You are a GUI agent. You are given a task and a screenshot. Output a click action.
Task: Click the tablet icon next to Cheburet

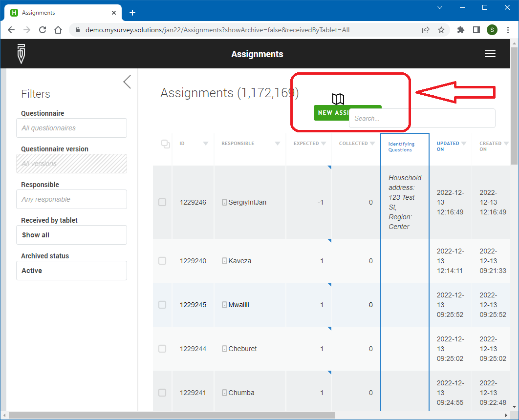pos(224,349)
